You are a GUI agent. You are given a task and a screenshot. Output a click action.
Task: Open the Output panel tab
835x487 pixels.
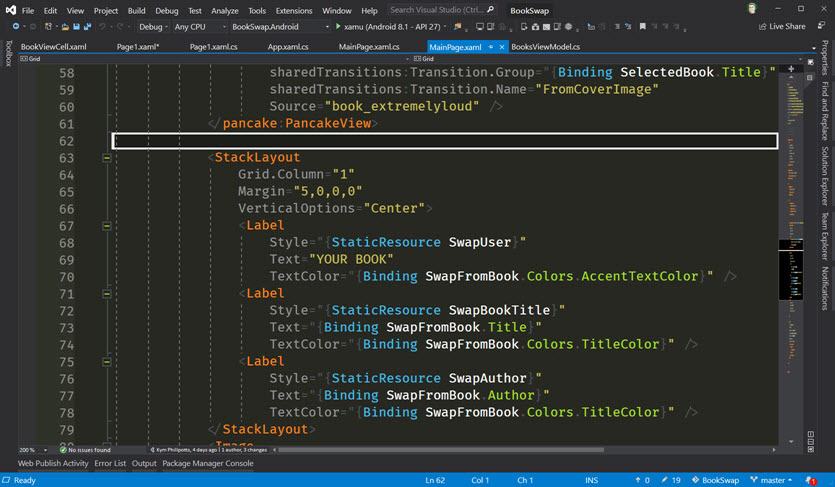pos(144,464)
